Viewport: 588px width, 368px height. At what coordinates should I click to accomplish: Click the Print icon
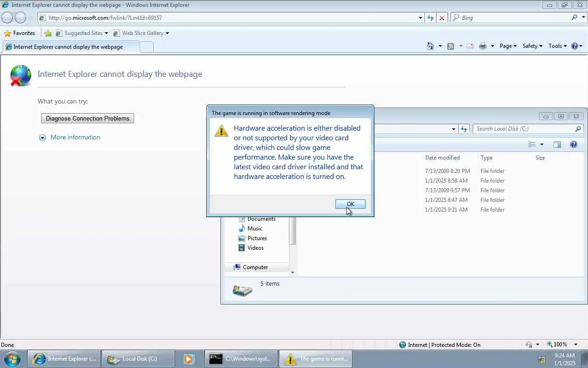click(483, 46)
